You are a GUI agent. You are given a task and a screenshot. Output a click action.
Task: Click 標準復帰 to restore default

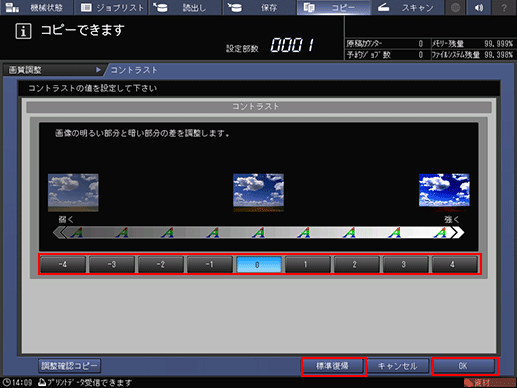333,366
